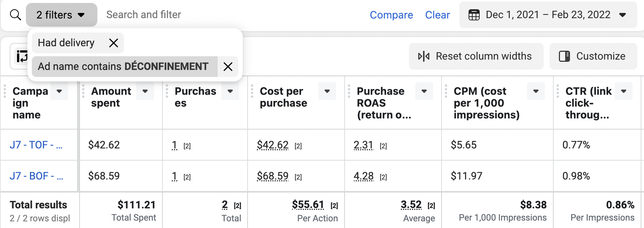This screenshot has width=644, height=228.
Task: Open Purchases column dropdown arrow
Action: tap(230, 91)
